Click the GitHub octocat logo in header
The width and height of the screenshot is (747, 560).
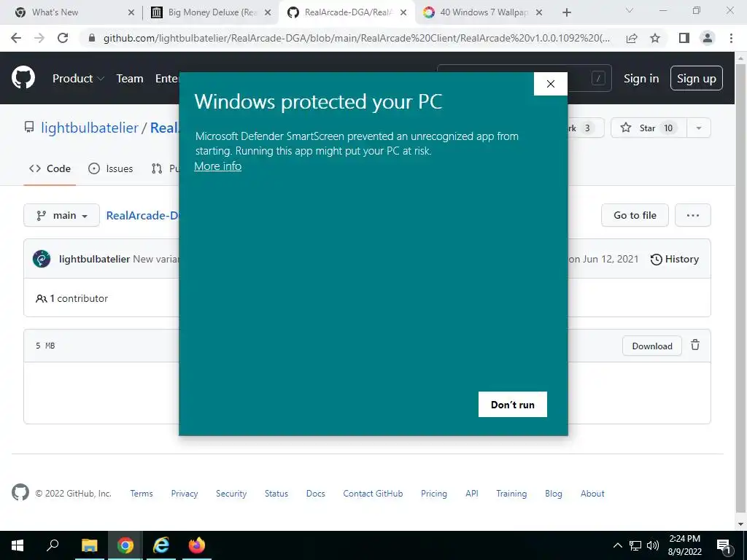[23, 77]
